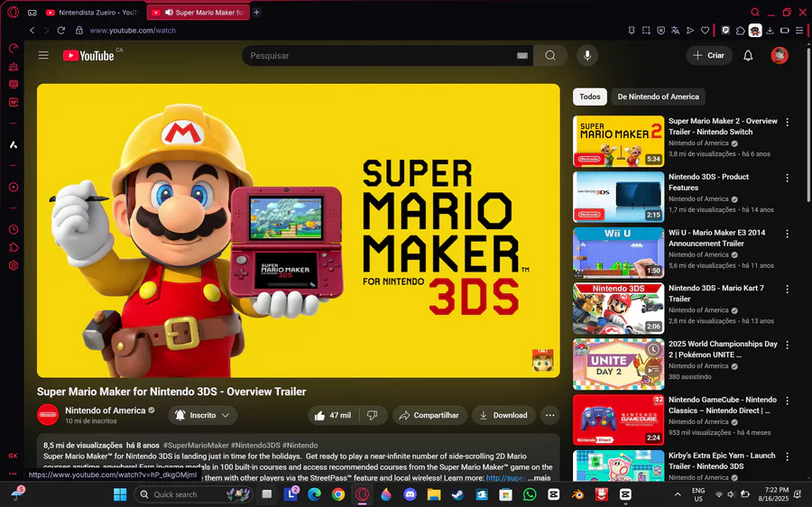Screen dimensions: 812x507
Task: Select the De Nintendo of America chip
Action: click(659, 97)
